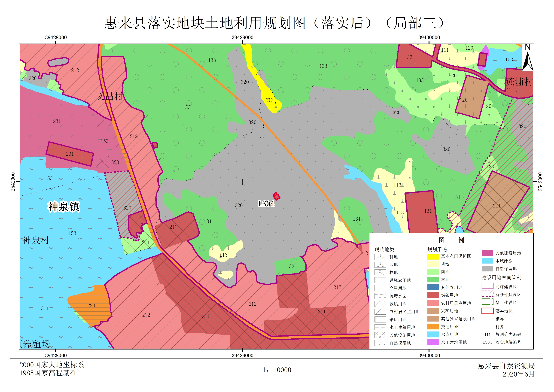Click the 采矿用地 tan swatch under 规划用途
Viewport: 554px width, 392px height.
click(433, 311)
